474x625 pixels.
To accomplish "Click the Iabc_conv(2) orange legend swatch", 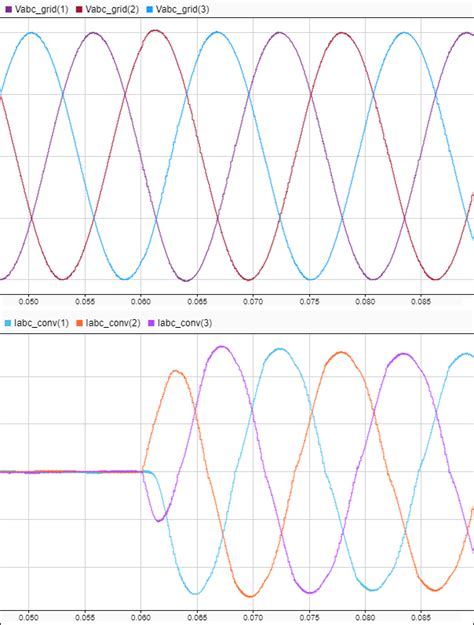I will [79, 323].
